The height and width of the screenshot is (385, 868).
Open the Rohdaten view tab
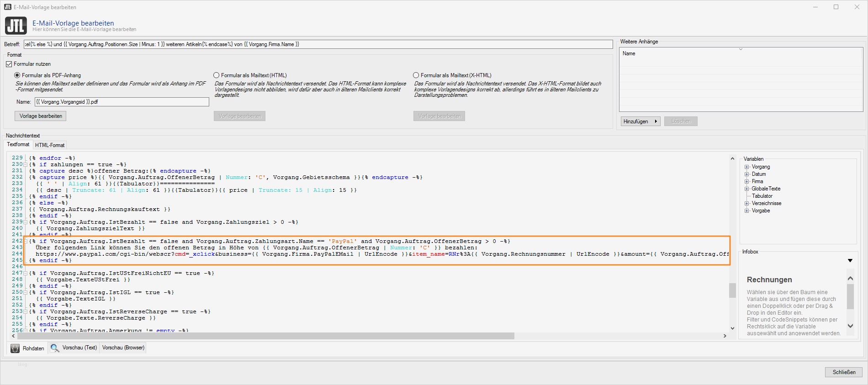tap(27, 348)
